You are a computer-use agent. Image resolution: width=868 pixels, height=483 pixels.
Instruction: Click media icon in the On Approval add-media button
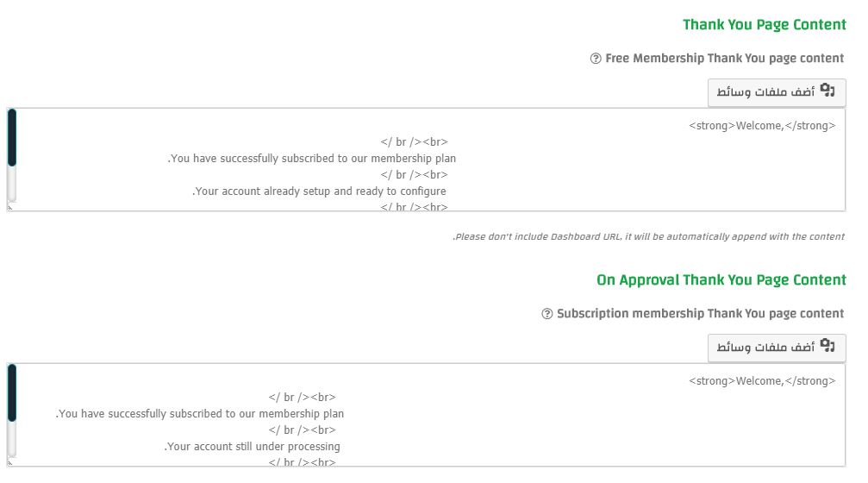pos(827,346)
